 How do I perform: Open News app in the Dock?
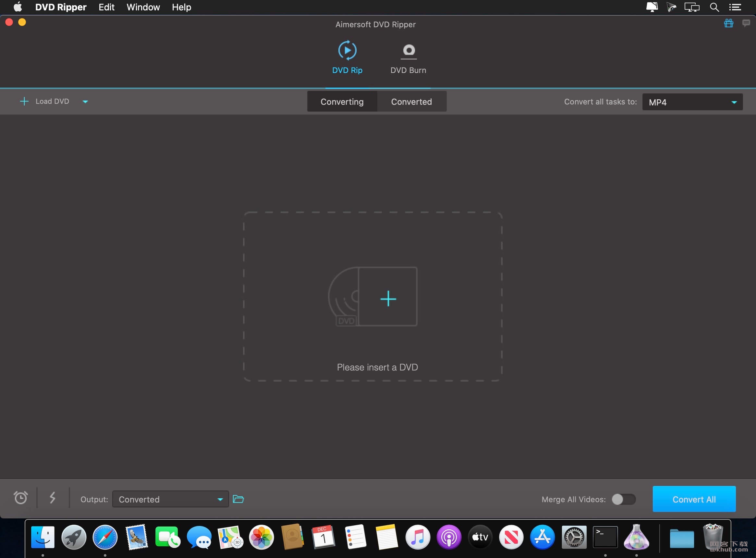pyautogui.click(x=511, y=537)
